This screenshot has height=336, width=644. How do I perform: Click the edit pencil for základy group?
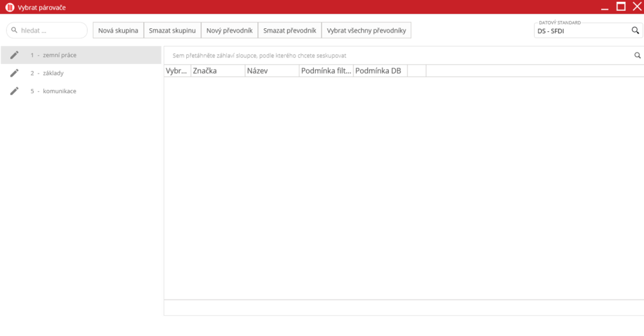14,73
